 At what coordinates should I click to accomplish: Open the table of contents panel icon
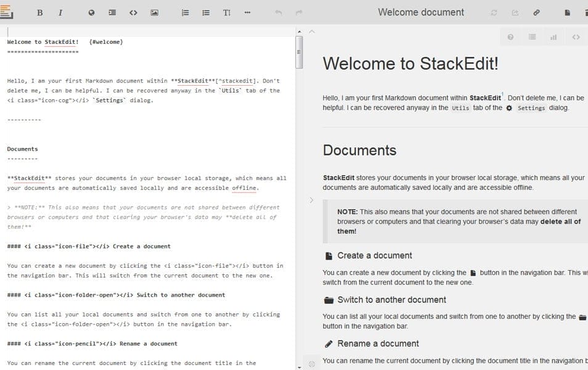(x=532, y=36)
